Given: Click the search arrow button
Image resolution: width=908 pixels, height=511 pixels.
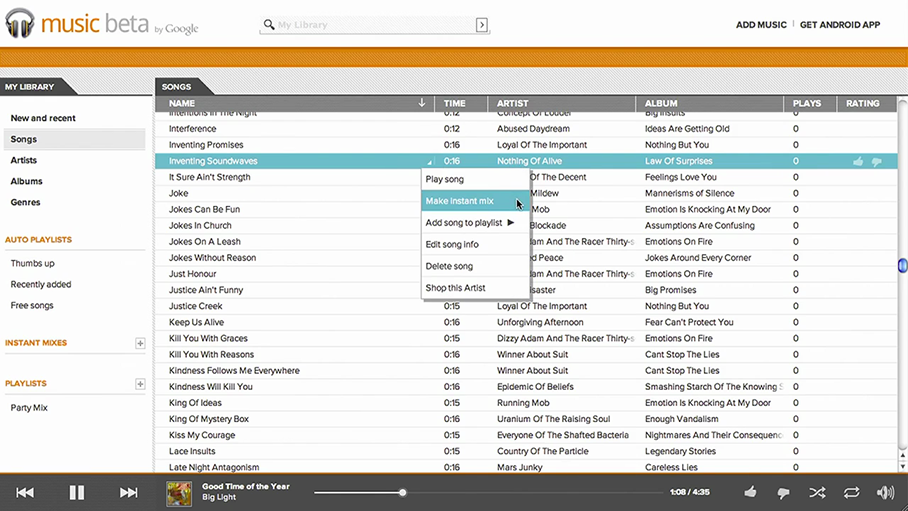Looking at the screenshot, I should coord(482,25).
